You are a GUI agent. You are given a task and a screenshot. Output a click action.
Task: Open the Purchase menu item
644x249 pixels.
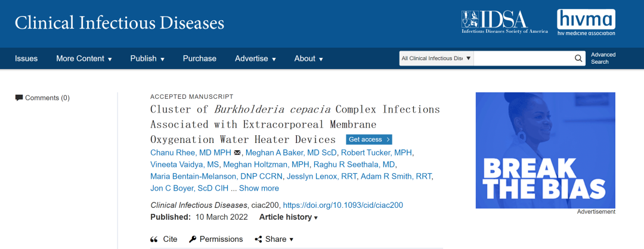tap(200, 58)
